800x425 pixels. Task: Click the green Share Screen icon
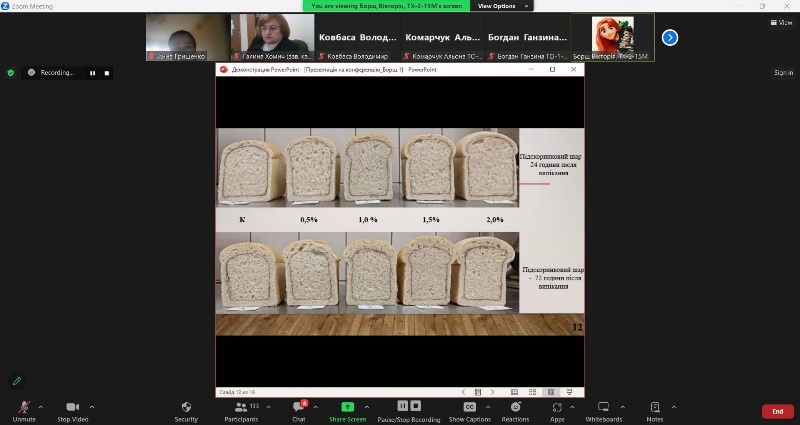coord(347,407)
